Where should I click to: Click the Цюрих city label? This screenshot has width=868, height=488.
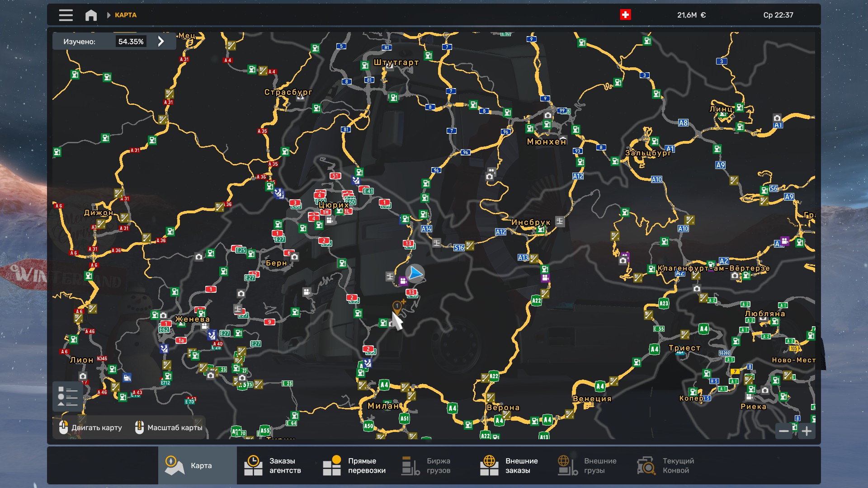click(x=334, y=205)
